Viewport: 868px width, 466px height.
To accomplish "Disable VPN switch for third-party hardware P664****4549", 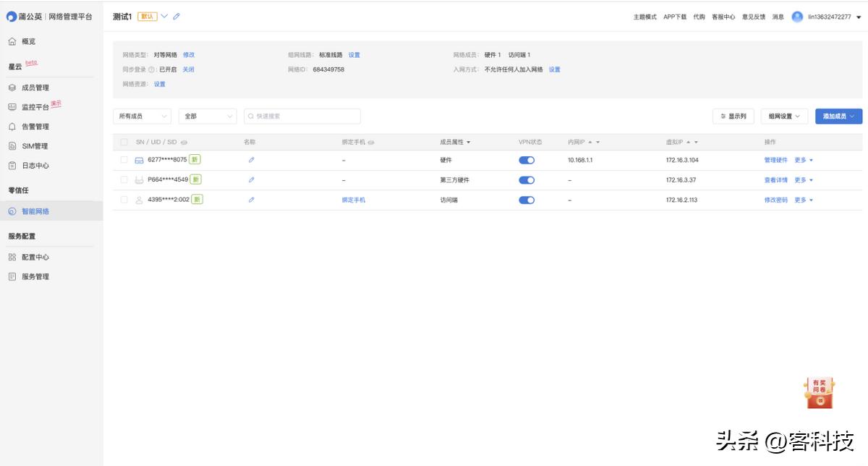I will tap(527, 180).
